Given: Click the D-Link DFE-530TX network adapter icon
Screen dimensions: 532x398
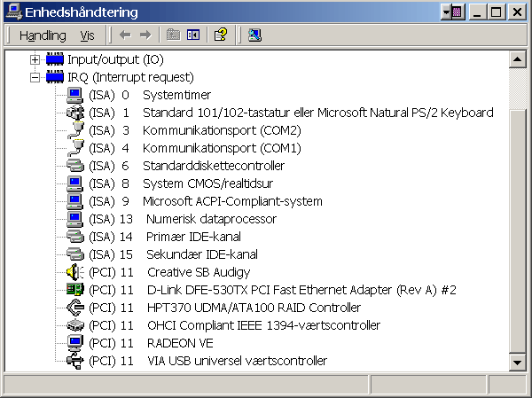Looking at the screenshot, I should 75,290.
